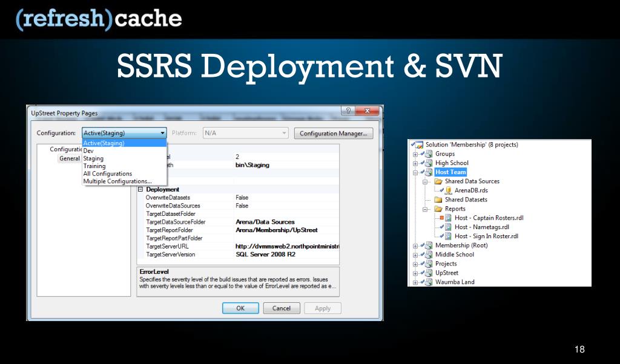Click the Host - Captain Rosters.rdl report icon
The width and height of the screenshot is (620, 364).
[449, 218]
